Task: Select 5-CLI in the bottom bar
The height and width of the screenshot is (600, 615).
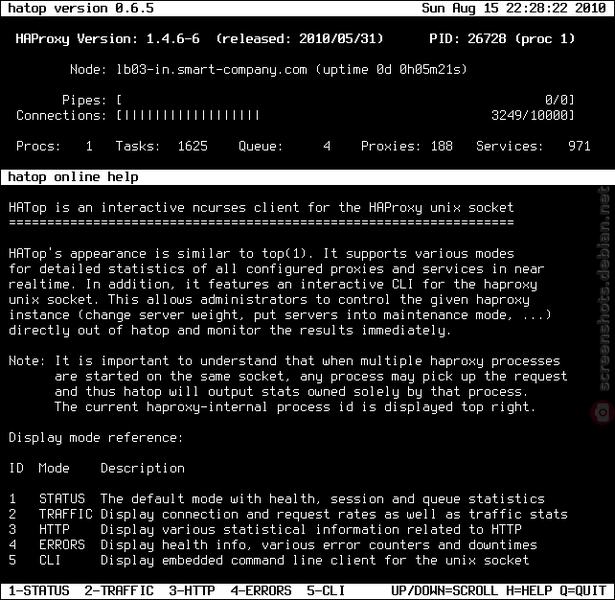Action: (326, 591)
